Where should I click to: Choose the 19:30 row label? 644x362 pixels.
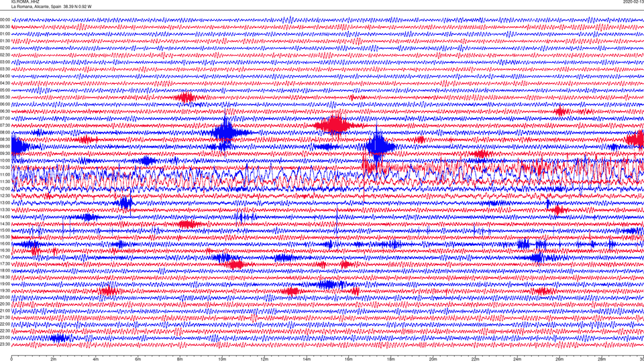coord(5,290)
